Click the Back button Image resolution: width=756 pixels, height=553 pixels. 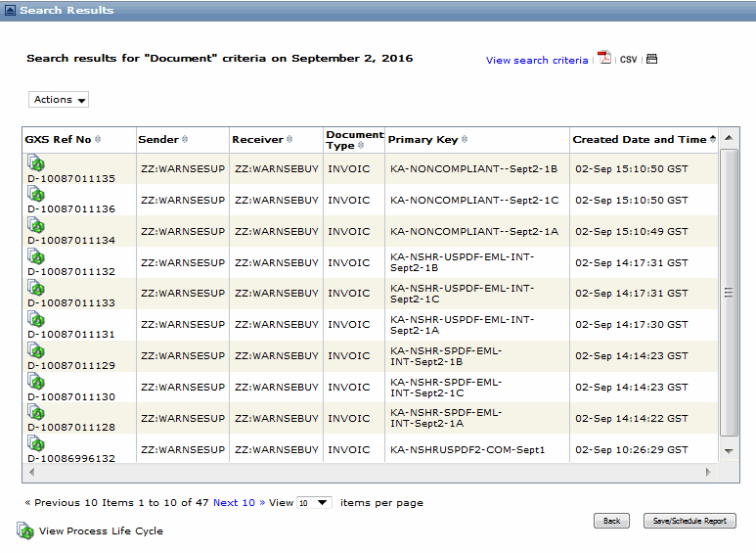pos(611,521)
